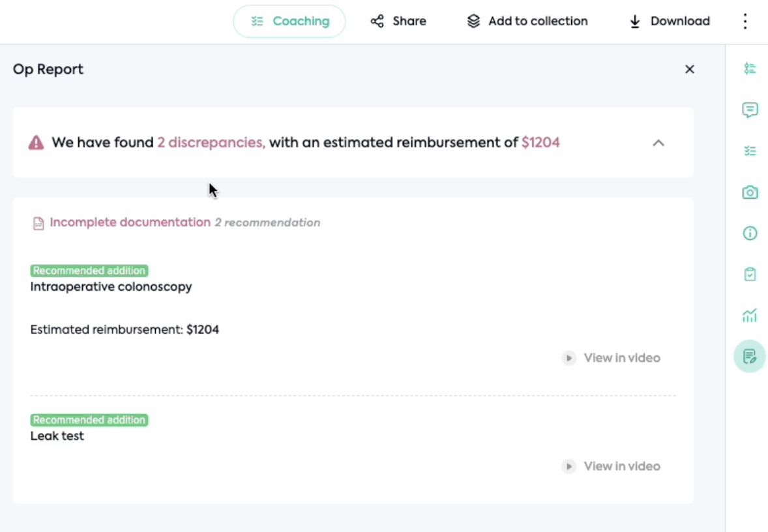Click the Incomplete documentation heading
Image resolution: width=768 pixels, height=532 pixels.
(130, 222)
